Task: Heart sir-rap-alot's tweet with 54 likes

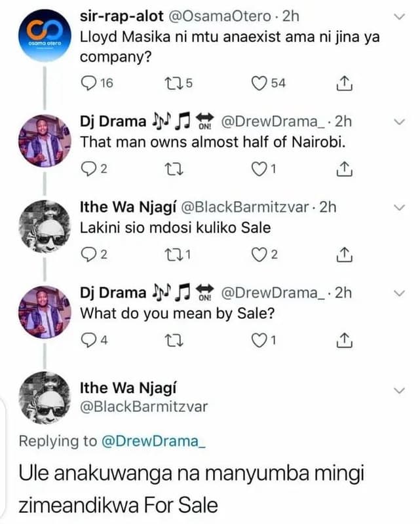Action: [x=258, y=82]
